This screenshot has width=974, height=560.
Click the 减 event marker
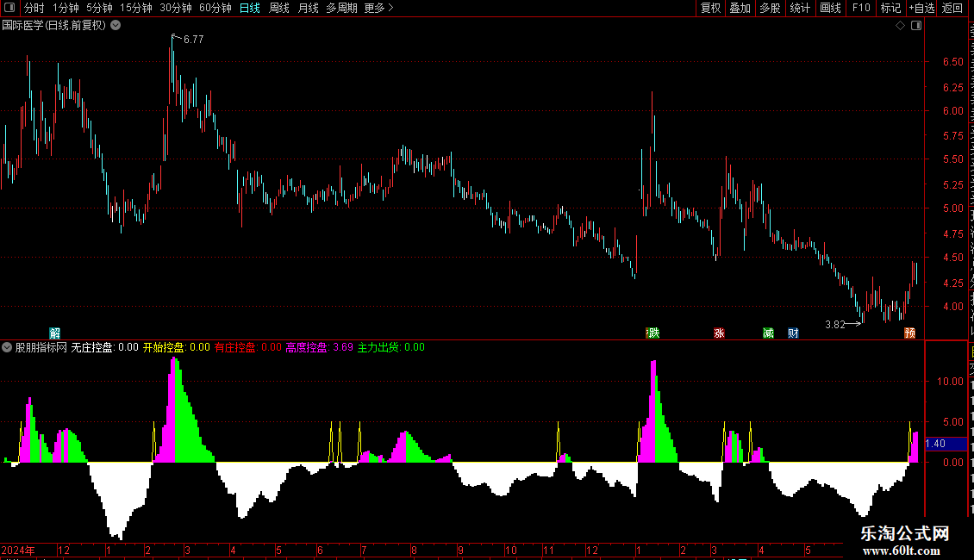(x=768, y=333)
